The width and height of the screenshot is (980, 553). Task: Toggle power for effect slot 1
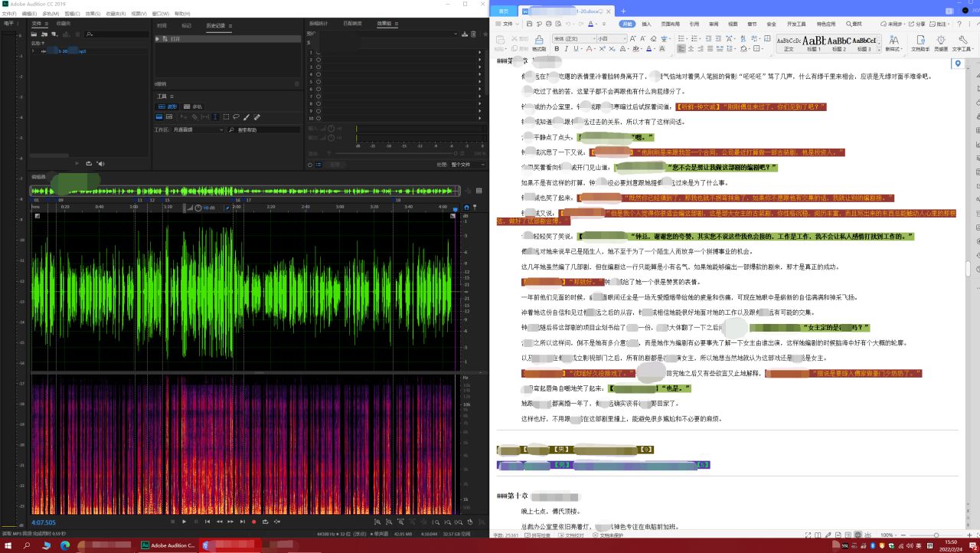pyautogui.click(x=318, y=54)
